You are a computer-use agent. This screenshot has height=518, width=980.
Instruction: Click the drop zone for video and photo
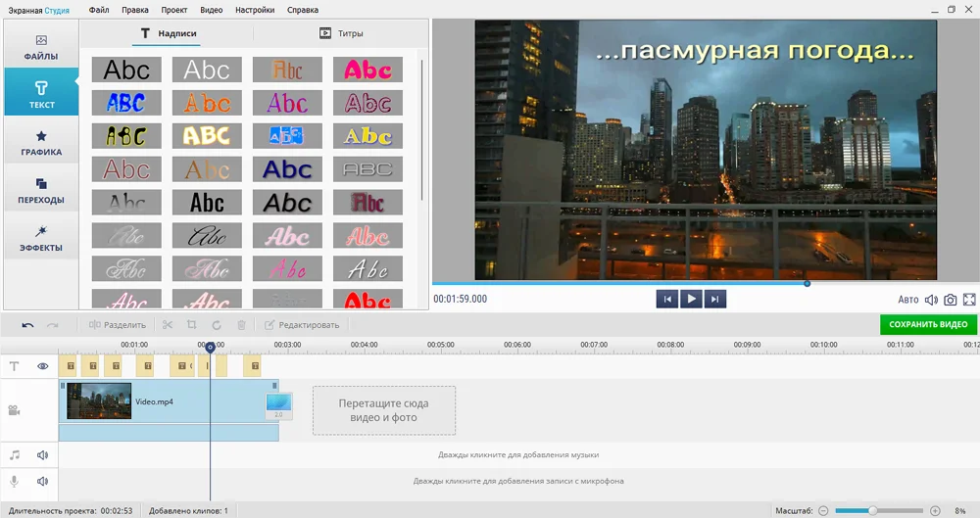point(384,410)
